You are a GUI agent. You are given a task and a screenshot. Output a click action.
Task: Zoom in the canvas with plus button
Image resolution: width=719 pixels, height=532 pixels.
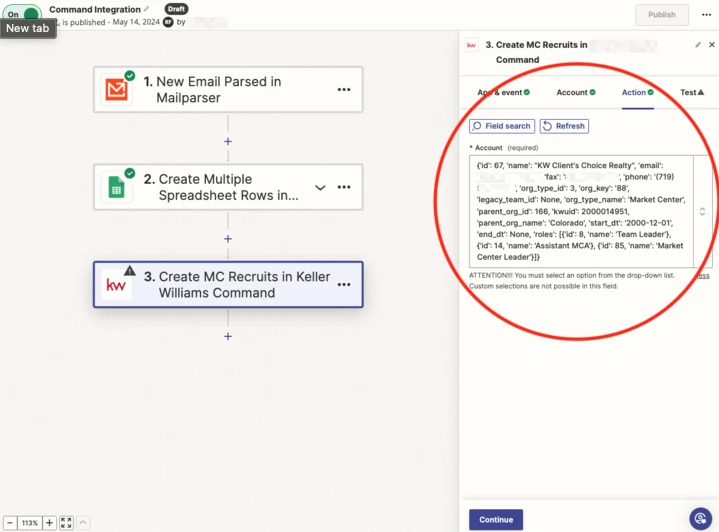coord(49,523)
